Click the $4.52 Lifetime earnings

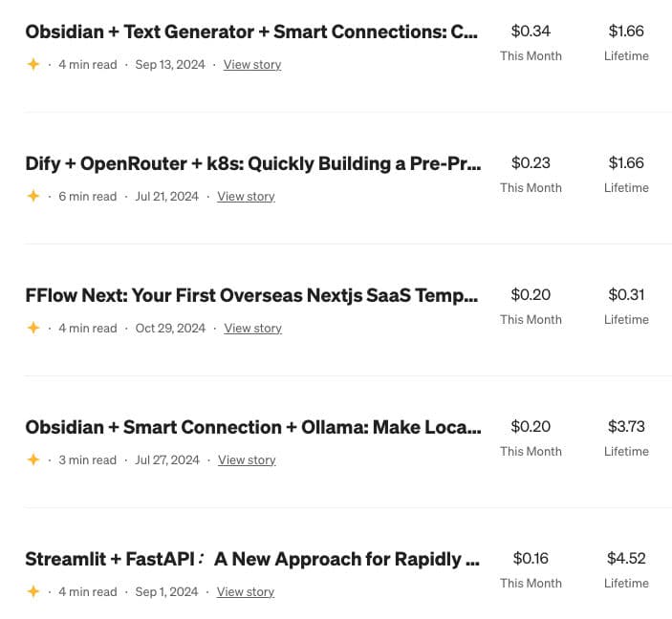626,559
